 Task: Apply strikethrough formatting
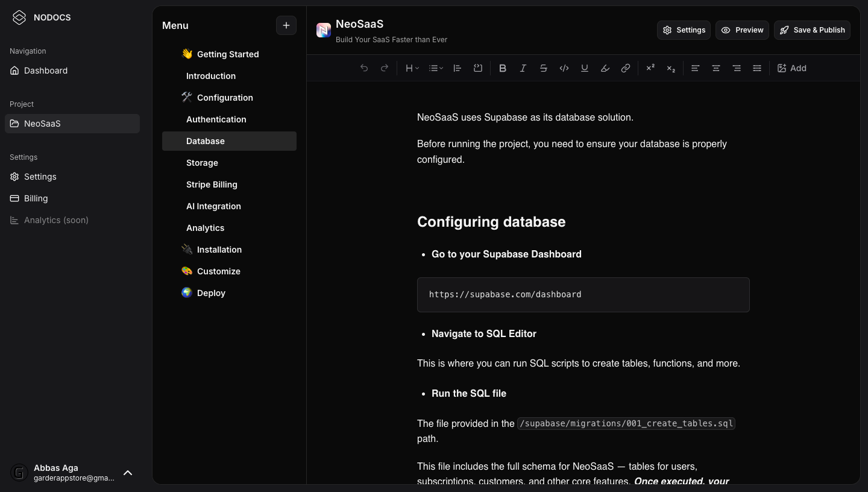click(x=544, y=68)
